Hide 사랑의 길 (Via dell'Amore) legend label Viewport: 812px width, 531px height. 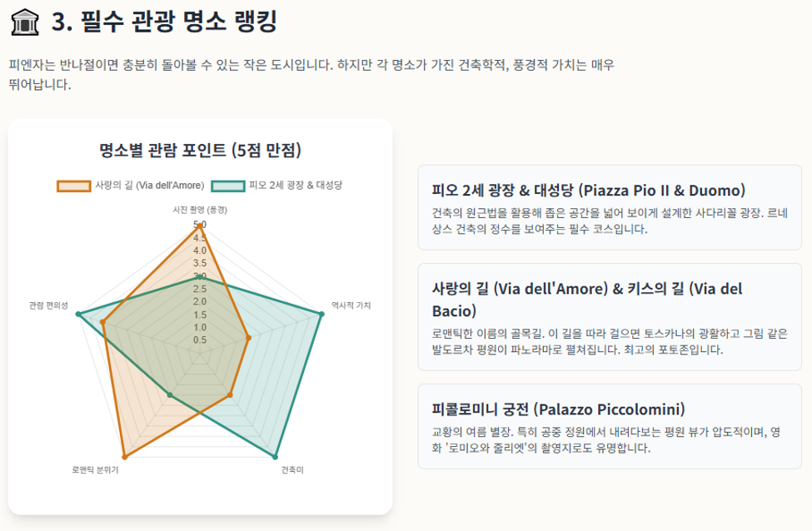pos(150,186)
